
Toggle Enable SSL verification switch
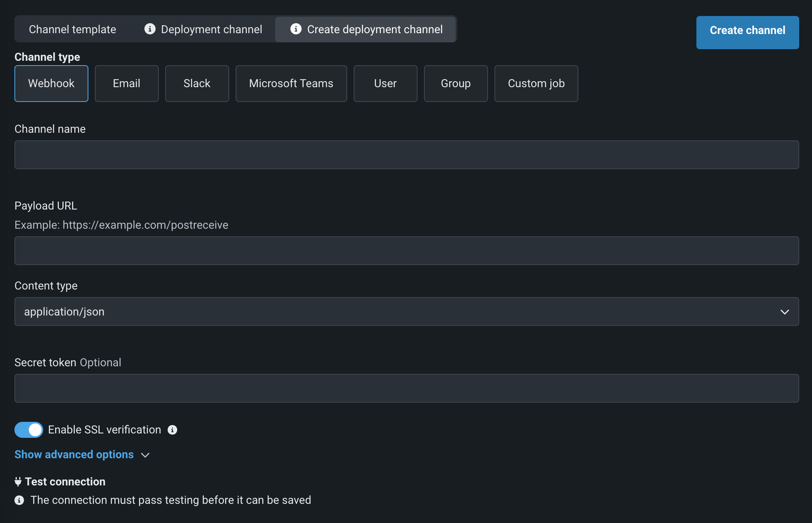pos(29,430)
